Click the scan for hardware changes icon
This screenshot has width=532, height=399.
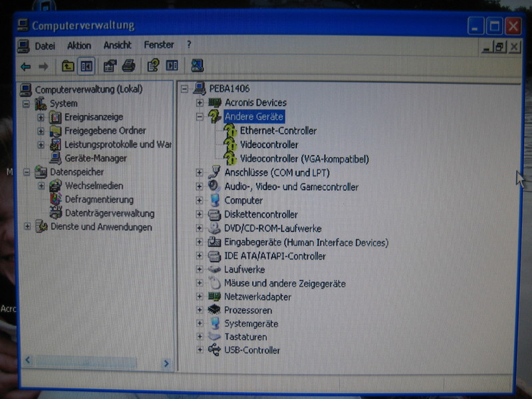[x=197, y=66]
